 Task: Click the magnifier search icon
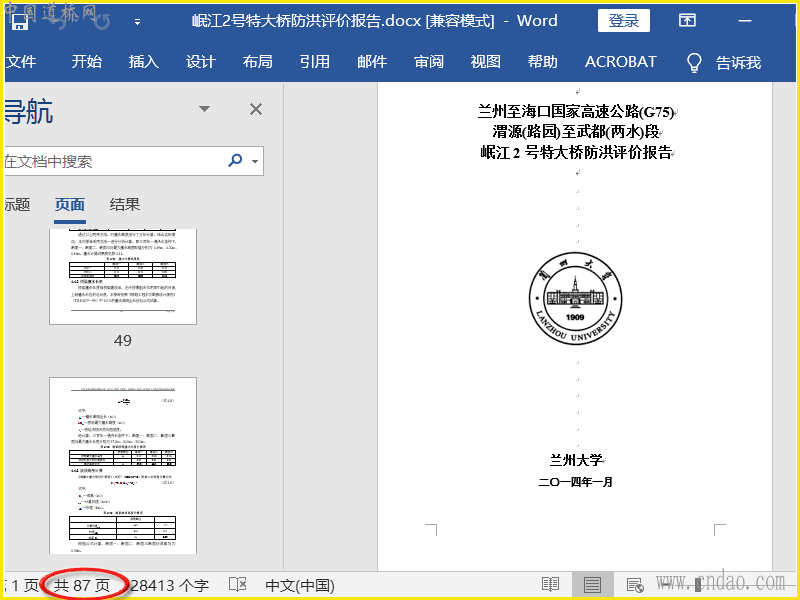[x=235, y=161]
